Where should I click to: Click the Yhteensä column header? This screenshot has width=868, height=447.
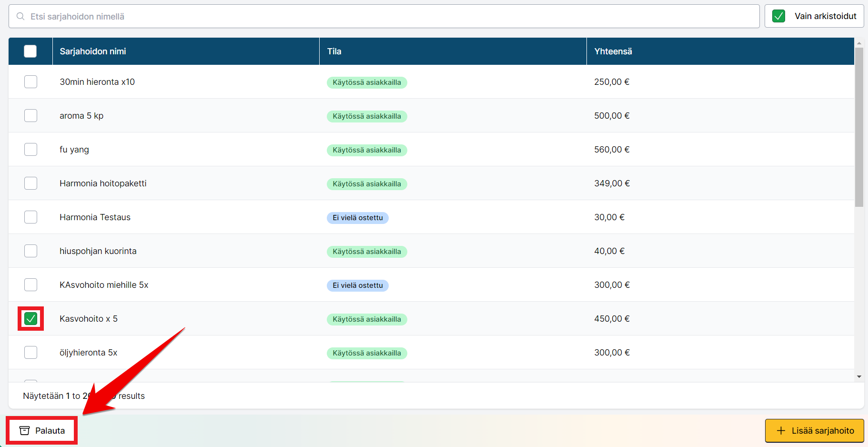click(613, 51)
